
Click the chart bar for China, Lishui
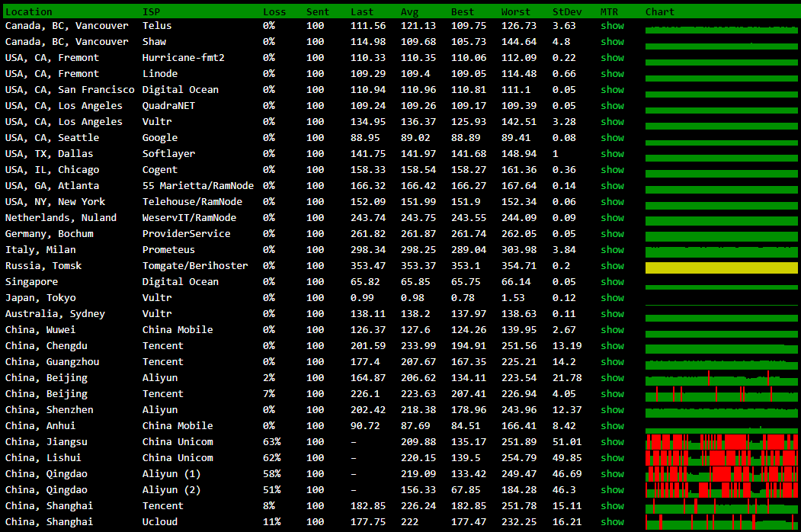[x=721, y=458]
